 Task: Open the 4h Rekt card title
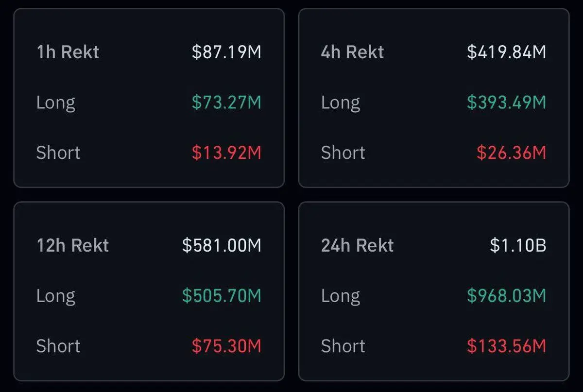pos(352,52)
